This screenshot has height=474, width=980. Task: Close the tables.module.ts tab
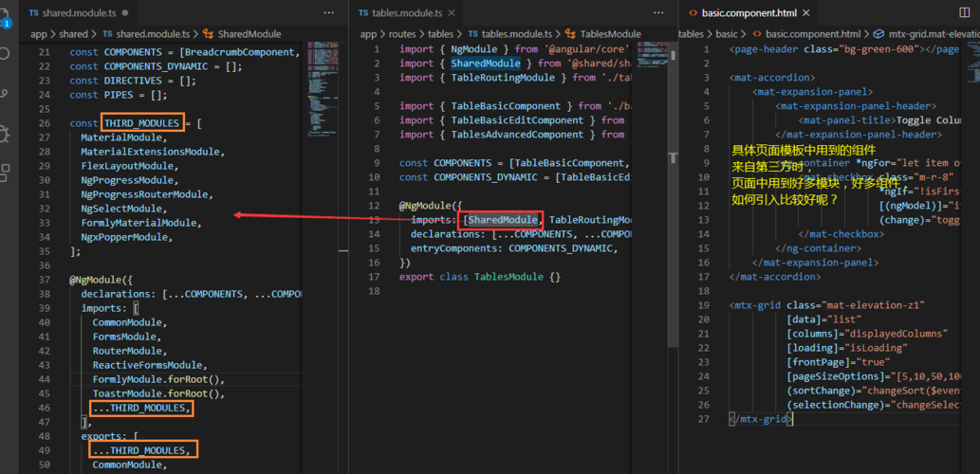click(452, 12)
